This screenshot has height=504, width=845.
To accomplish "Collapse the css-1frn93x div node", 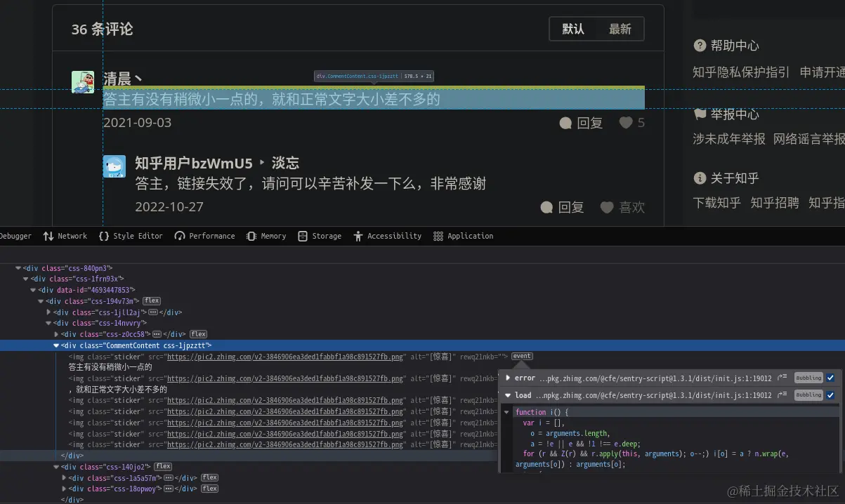I will point(25,279).
